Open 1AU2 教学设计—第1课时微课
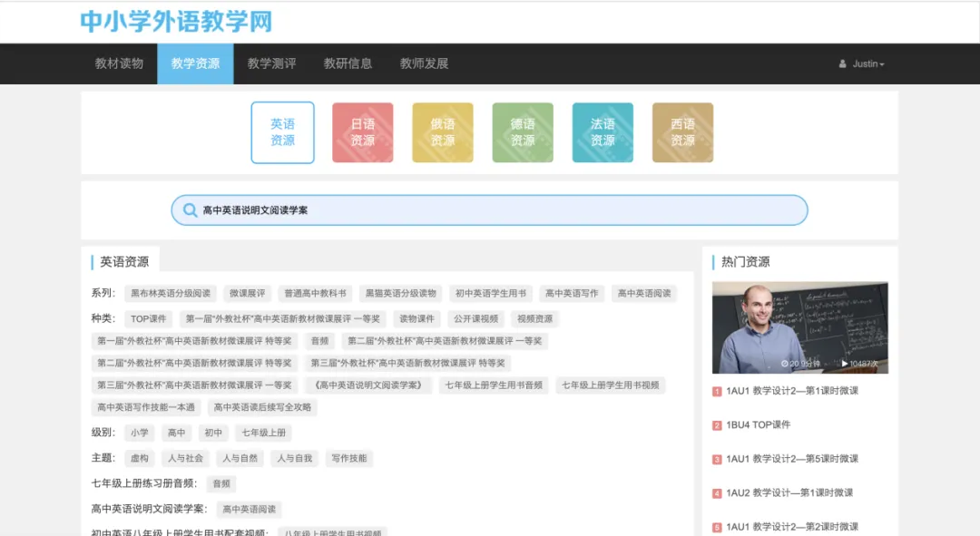The height and width of the screenshot is (536, 980). pos(789,492)
